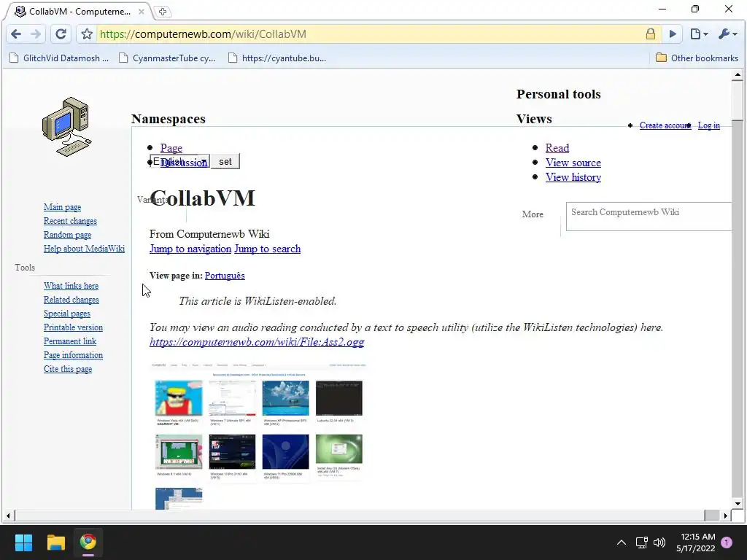This screenshot has height=560, width=747.
Task: Click the Log in link
Action: (709, 125)
